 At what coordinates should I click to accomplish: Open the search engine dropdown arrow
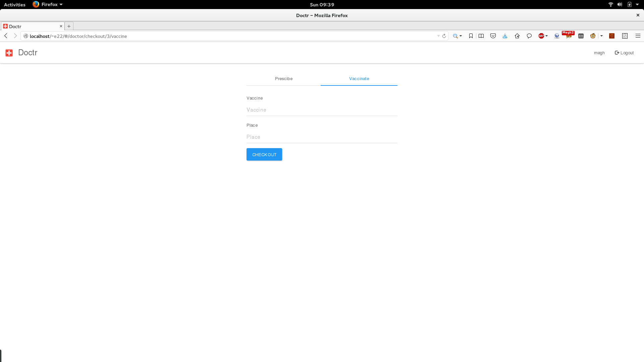[461, 36]
